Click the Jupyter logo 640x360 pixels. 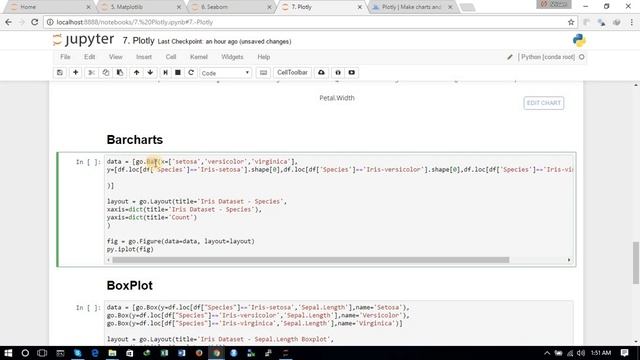pos(84,40)
